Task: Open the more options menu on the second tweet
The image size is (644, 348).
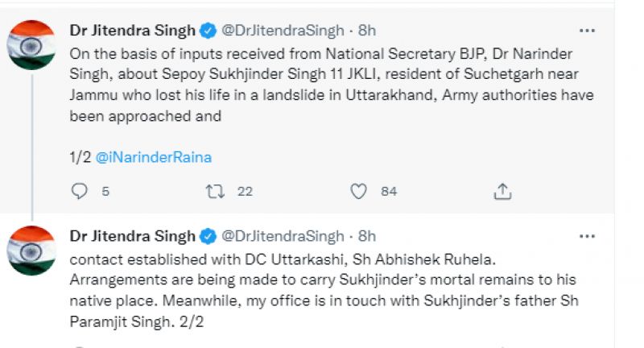Action: pyautogui.click(x=588, y=236)
